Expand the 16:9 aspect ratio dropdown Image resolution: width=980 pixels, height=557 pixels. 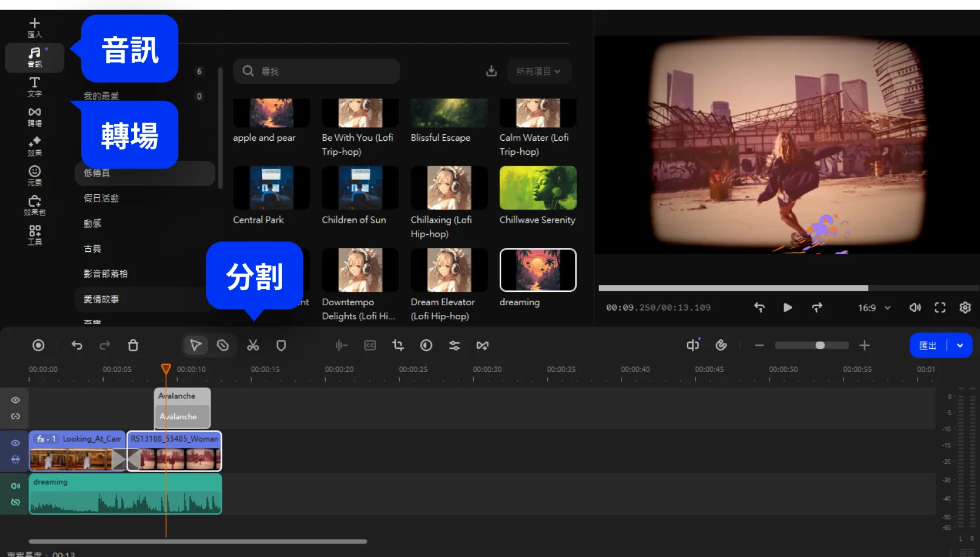tap(874, 308)
